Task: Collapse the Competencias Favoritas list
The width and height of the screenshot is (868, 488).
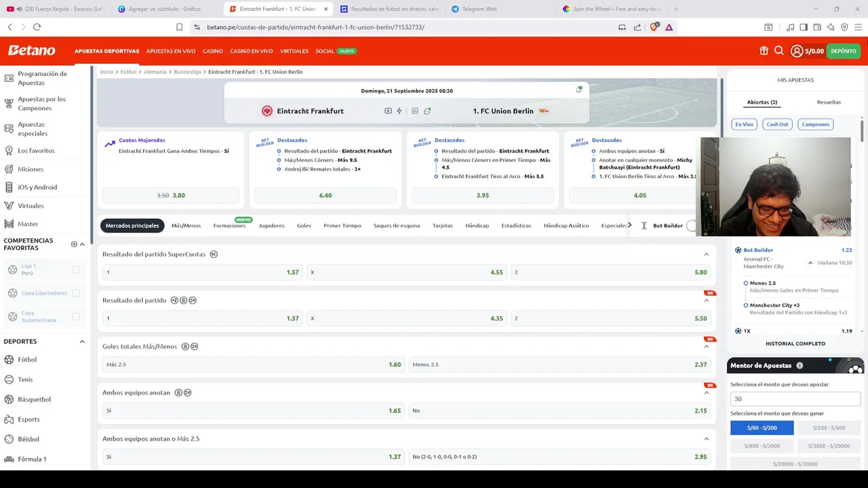Action: point(82,244)
